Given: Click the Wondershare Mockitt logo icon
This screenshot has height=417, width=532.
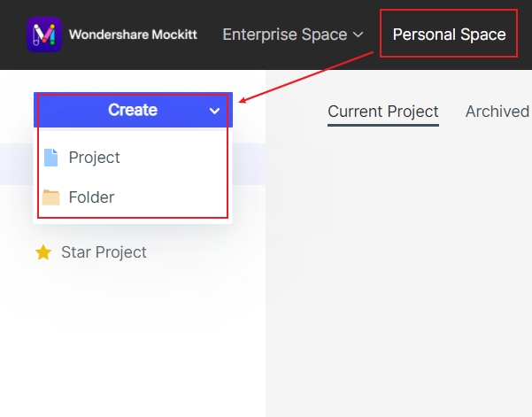Looking at the screenshot, I should (x=44, y=35).
